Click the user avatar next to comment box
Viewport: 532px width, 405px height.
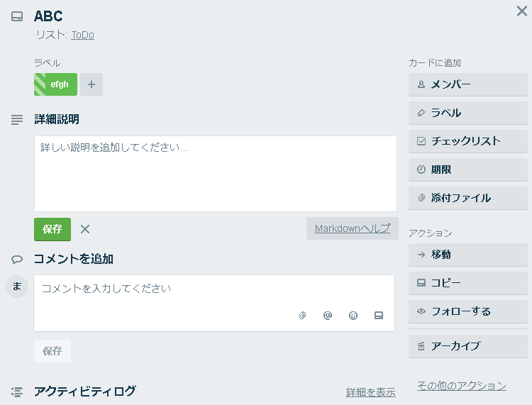point(17,287)
